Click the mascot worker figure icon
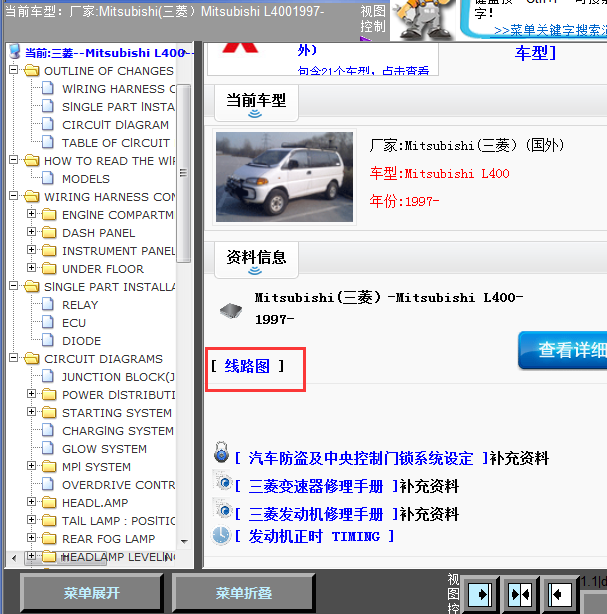This screenshot has width=607, height=614. [423, 20]
